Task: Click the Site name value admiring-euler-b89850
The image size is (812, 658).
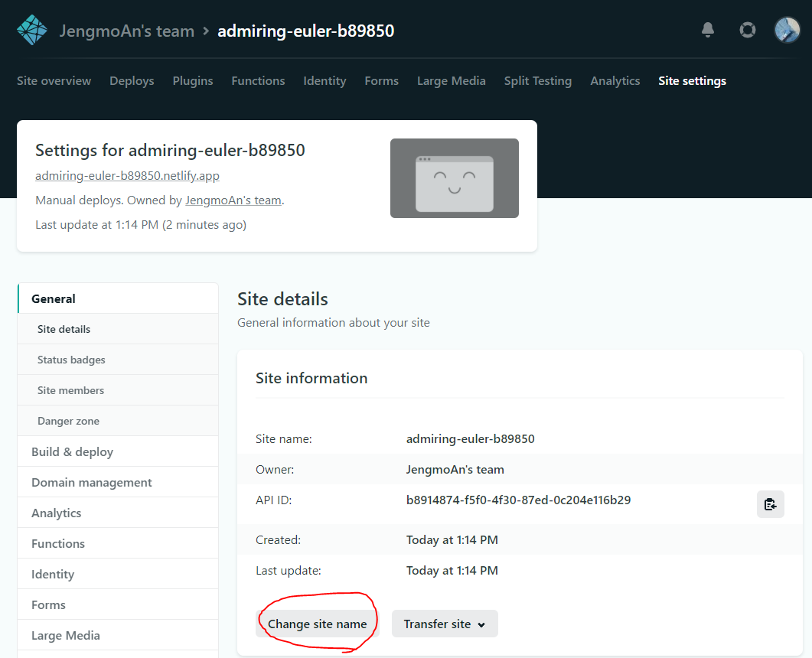Action: coord(470,439)
